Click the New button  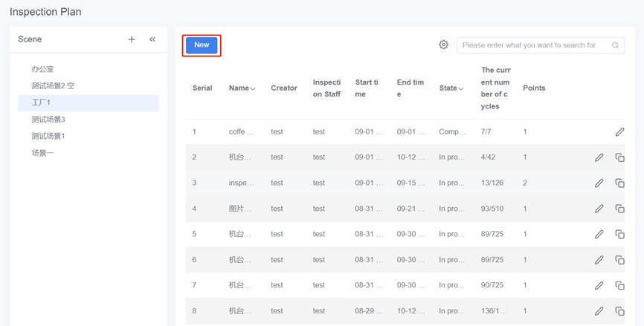pyautogui.click(x=202, y=45)
